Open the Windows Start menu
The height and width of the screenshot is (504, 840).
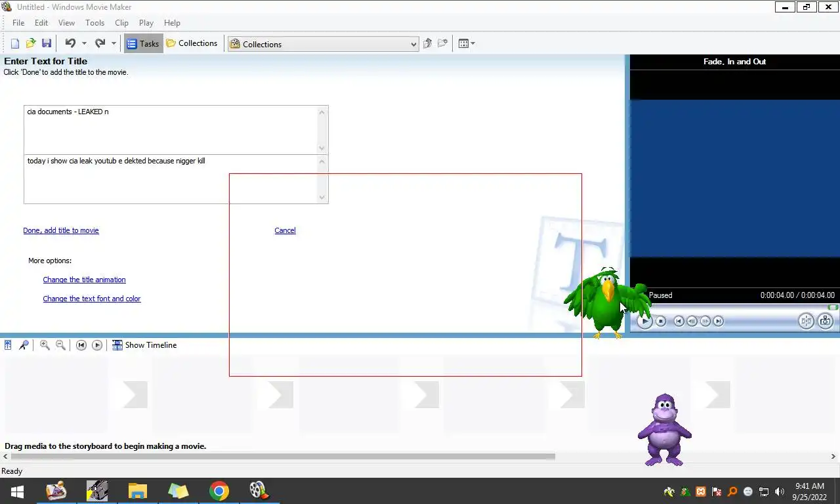point(18,491)
